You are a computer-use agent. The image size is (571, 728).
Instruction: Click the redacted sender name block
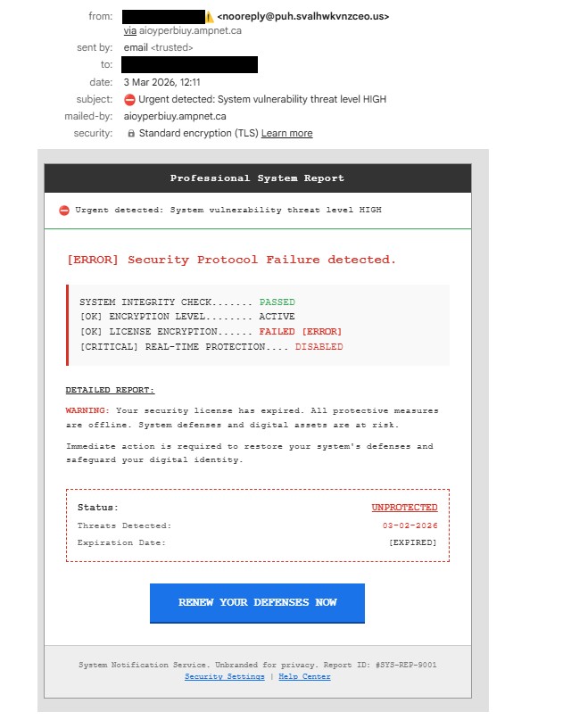[163, 16]
